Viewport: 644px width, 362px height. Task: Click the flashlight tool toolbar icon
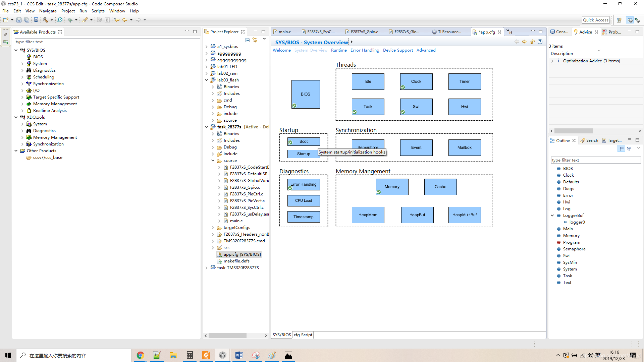[85, 20]
